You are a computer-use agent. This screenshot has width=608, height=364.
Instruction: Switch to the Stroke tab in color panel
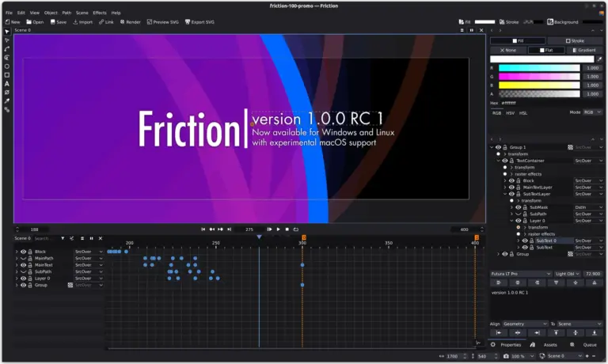(x=575, y=40)
